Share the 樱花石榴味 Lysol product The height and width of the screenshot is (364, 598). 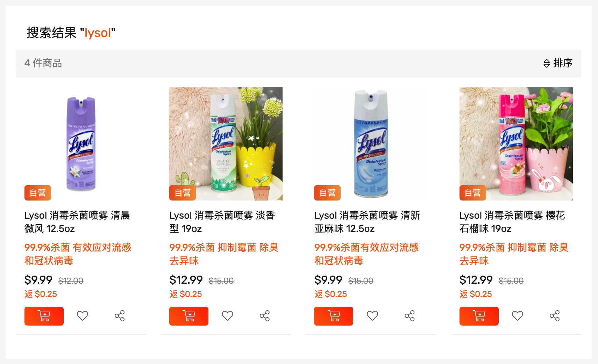(555, 316)
